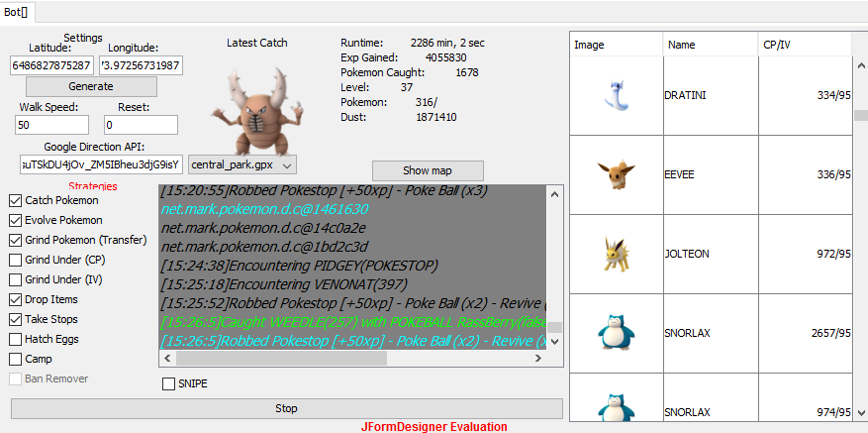Uncheck the Take Stops option
The height and width of the screenshot is (433, 868).
16,319
